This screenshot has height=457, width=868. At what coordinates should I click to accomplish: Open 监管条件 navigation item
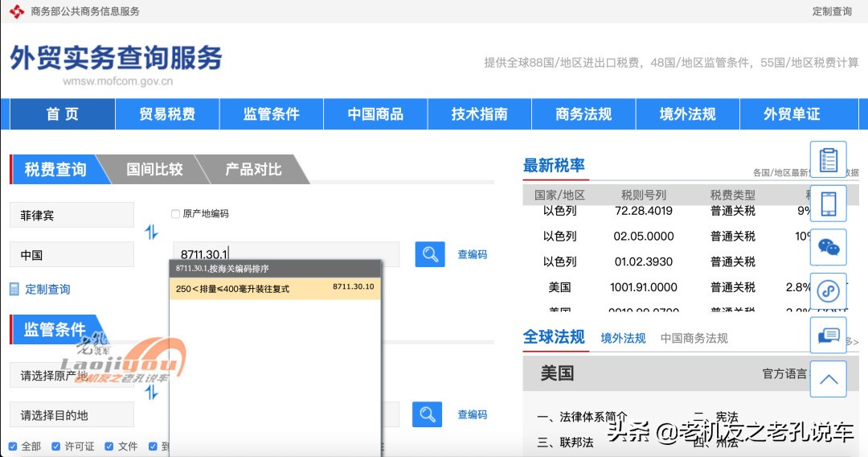coord(272,114)
